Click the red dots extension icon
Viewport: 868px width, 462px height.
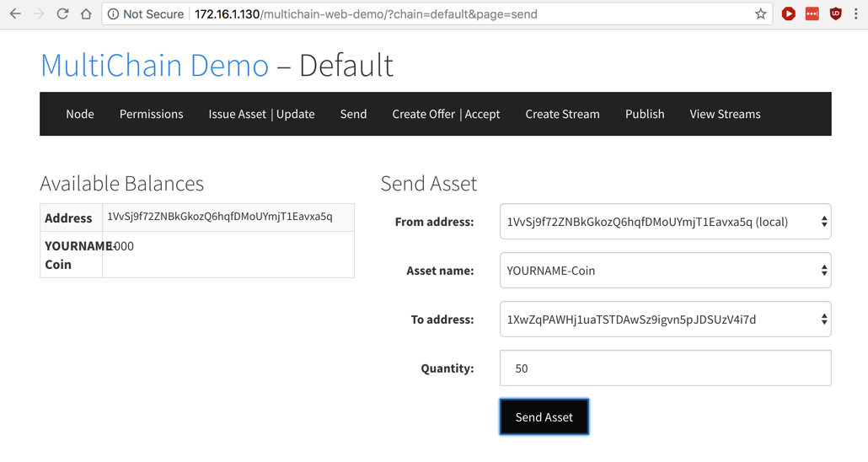[x=812, y=13]
